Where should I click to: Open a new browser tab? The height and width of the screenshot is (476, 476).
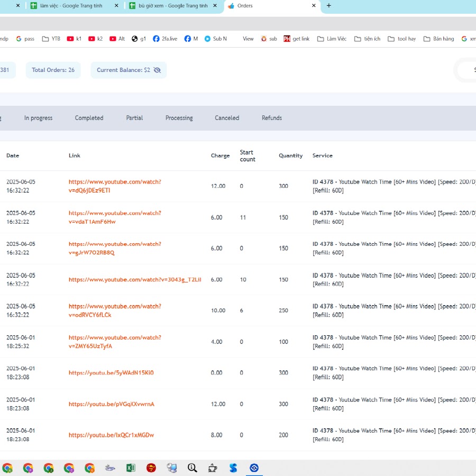coord(329,6)
